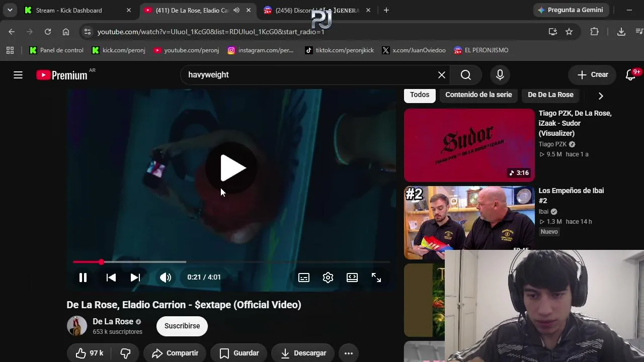This screenshot has height=362, width=644.
Task: Open tiktok.com/peronjkick bookmark
Action: [x=340, y=50]
